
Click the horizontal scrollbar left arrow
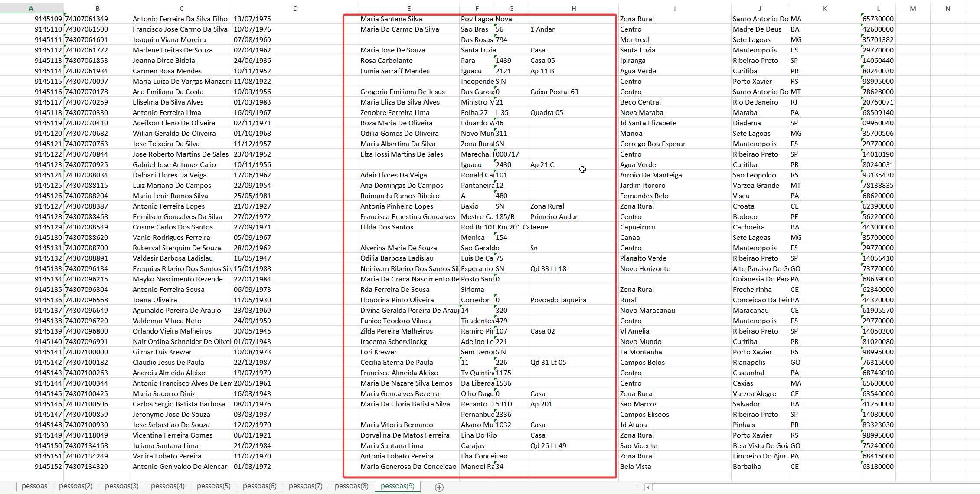[x=648, y=487]
